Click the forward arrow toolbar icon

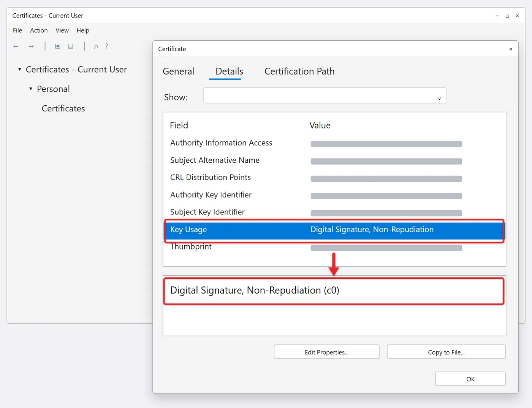(31, 46)
